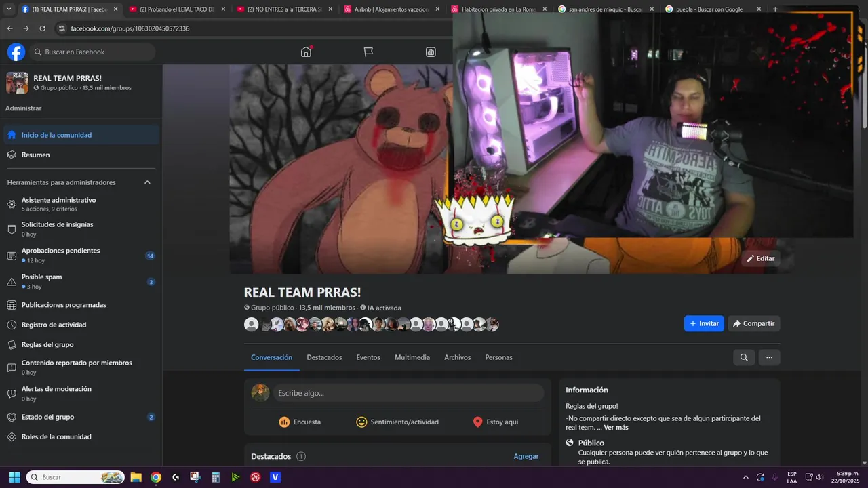The image size is (868, 488).
Task: Go to Facebook home feed icon
Action: pos(306,52)
